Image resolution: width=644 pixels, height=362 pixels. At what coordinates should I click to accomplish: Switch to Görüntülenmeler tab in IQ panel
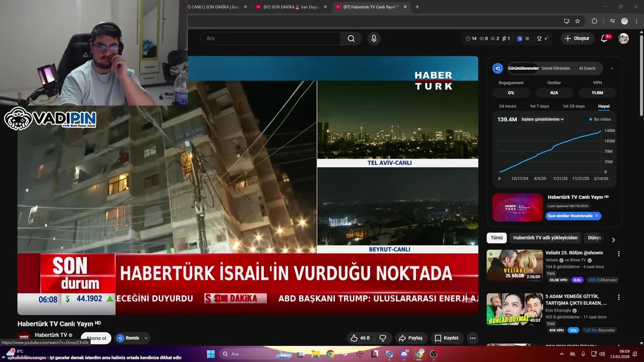coord(523,68)
